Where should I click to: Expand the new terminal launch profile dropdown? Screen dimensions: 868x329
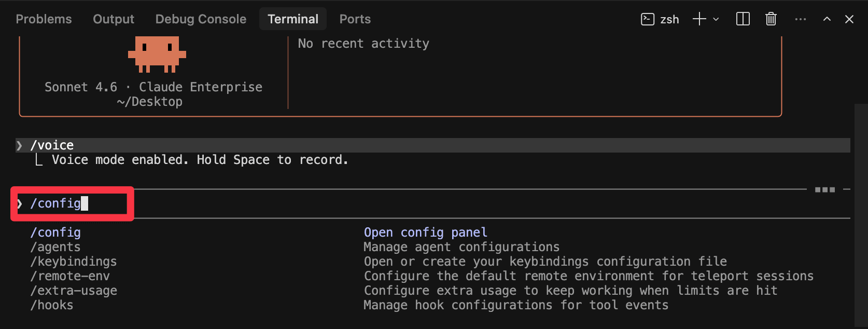coord(716,19)
